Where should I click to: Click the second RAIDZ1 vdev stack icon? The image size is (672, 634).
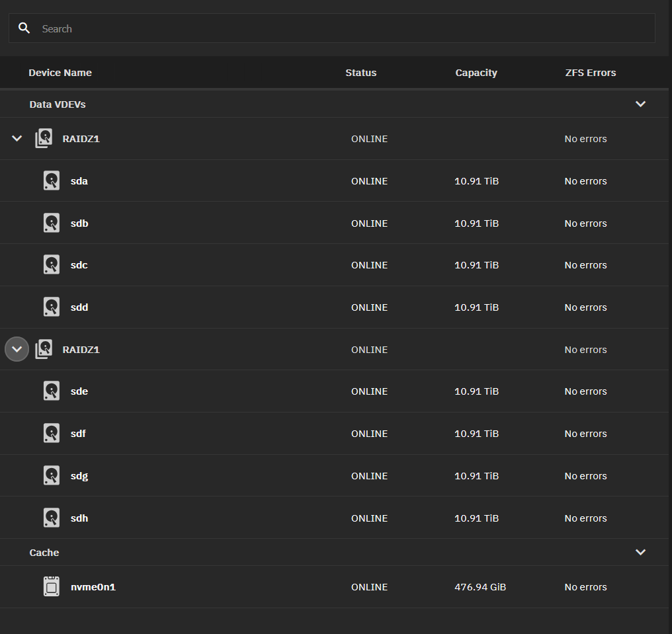click(x=44, y=349)
